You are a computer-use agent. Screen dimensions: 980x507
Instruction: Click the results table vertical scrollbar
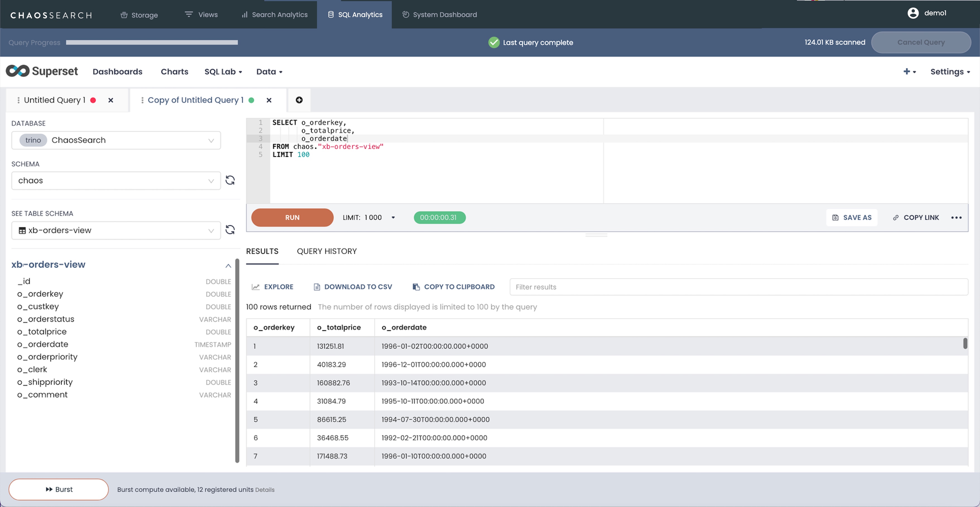(x=965, y=343)
